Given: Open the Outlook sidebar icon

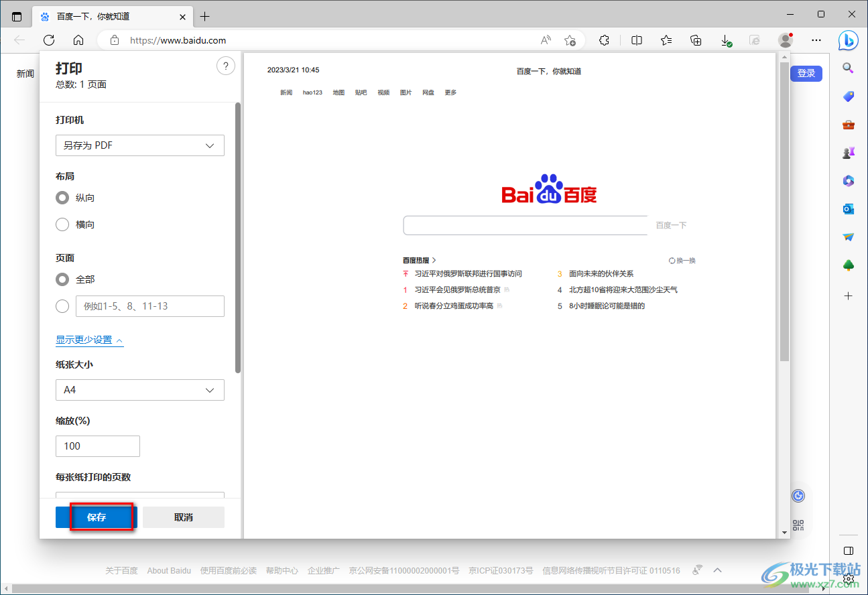Looking at the screenshot, I should point(848,209).
